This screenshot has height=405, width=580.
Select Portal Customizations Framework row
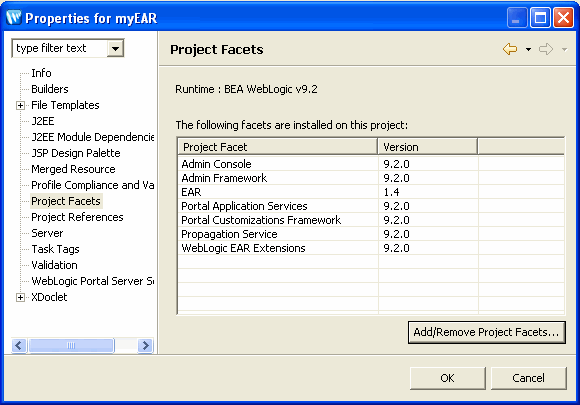(371, 220)
